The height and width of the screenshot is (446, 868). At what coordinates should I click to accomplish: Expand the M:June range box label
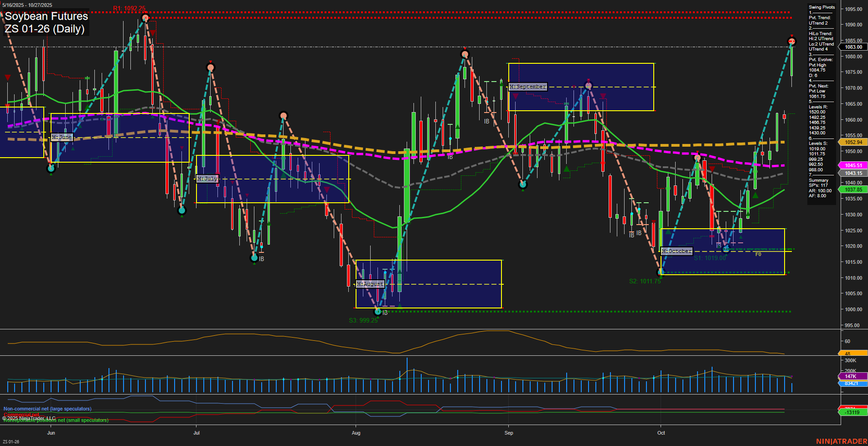click(62, 137)
